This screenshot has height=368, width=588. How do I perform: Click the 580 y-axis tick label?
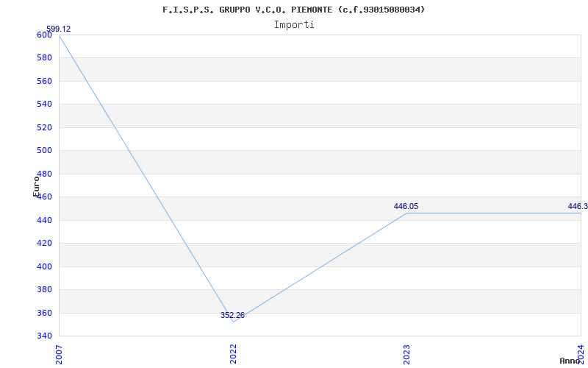pos(45,58)
